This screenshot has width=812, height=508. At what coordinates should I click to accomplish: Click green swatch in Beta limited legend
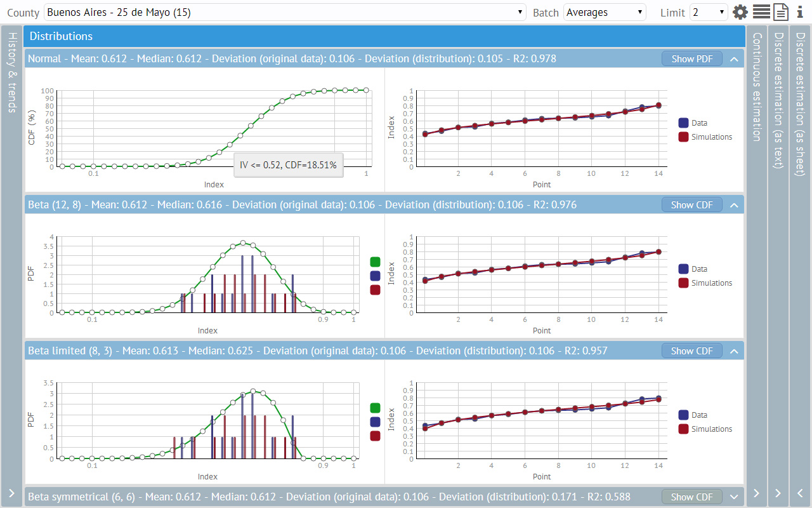point(375,408)
